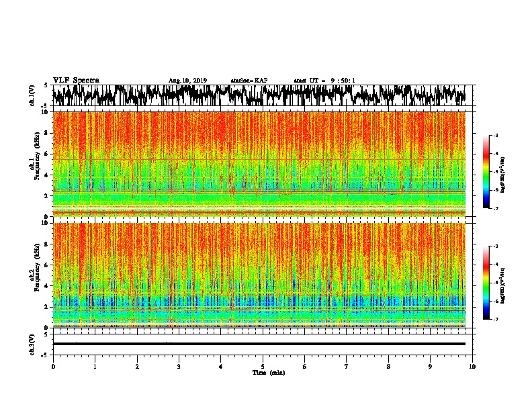Click the ch.1 color scale bar
Image resolution: width=532 pixels, height=411 pixels.
pos(486,172)
